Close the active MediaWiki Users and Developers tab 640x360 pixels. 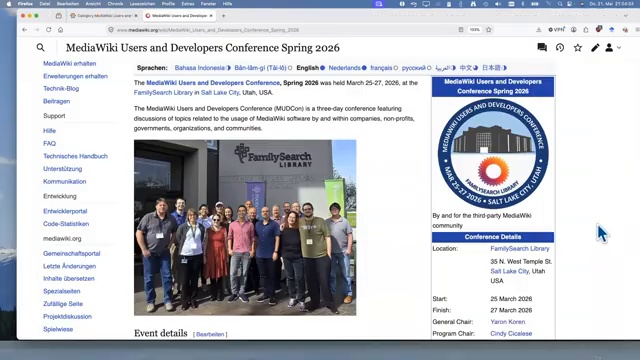[x=211, y=16]
